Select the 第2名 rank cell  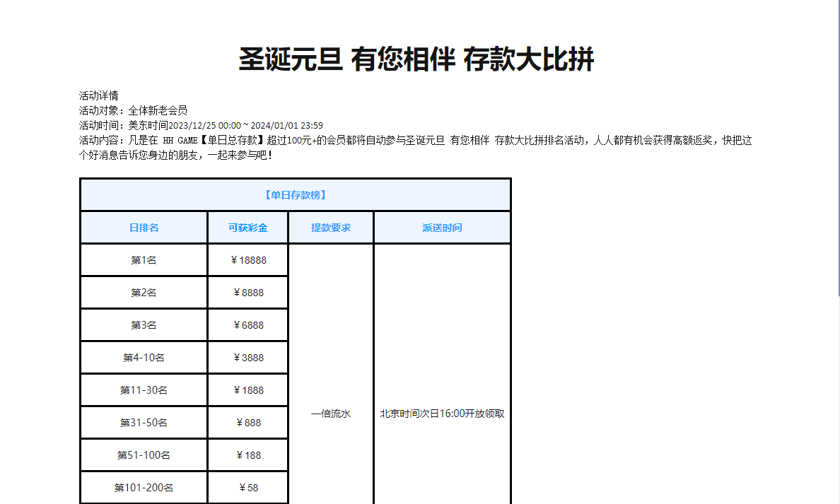click(x=144, y=293)
